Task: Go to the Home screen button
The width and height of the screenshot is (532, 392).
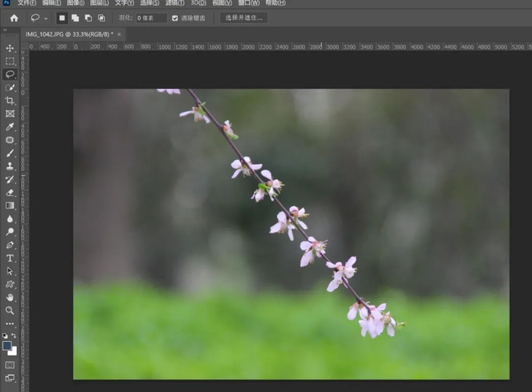Action: click(14, 18)
